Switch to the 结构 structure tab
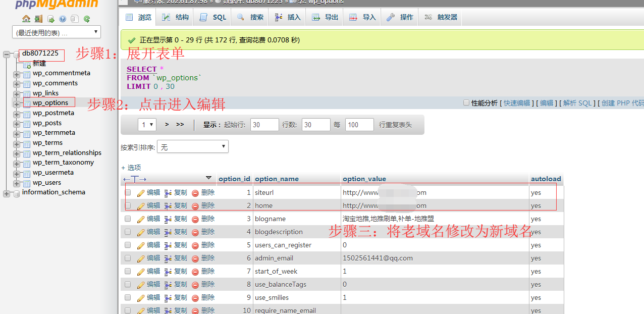The width and height of the screenshot is (644, 314). 175,17
